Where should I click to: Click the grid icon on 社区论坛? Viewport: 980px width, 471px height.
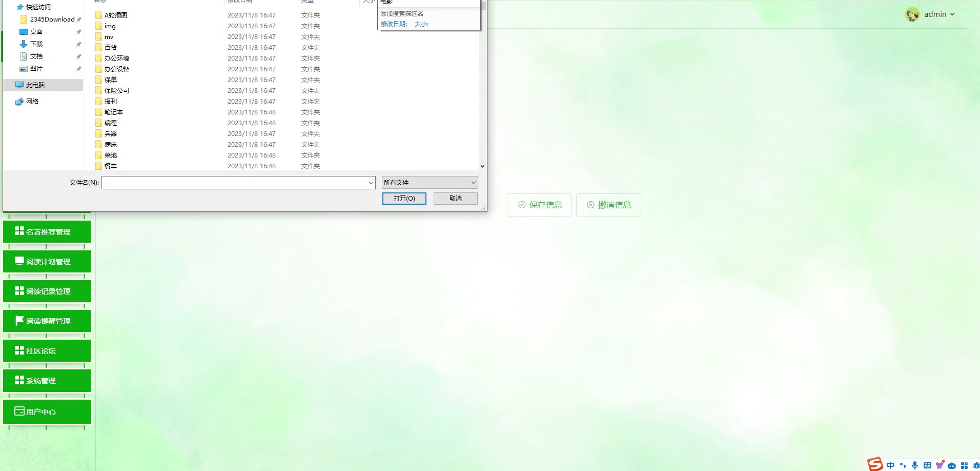click(19, 350)
